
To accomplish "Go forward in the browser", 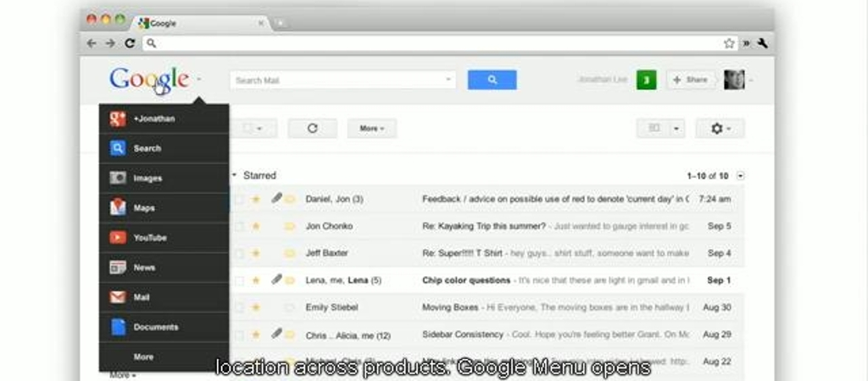I will coord(110,43).
